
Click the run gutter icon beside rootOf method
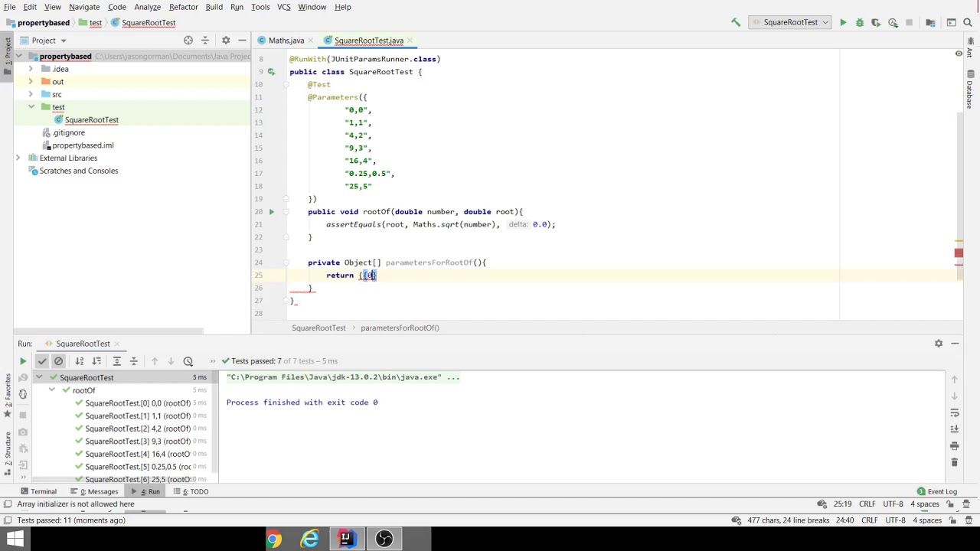click(x=271, y=212)
